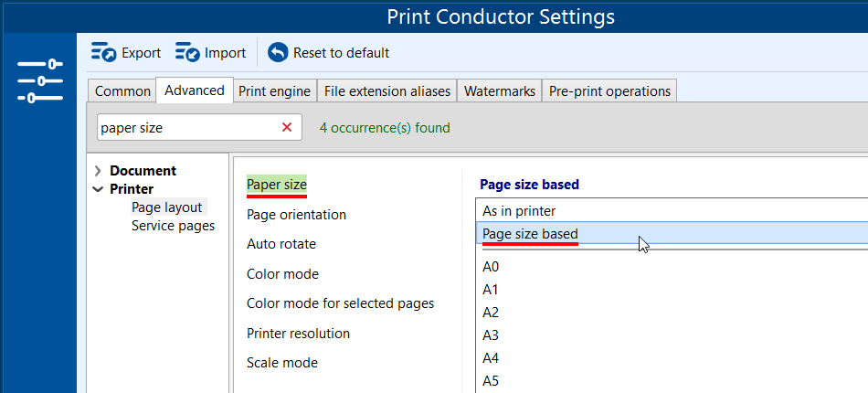Open the Watermarks tab

499,91
